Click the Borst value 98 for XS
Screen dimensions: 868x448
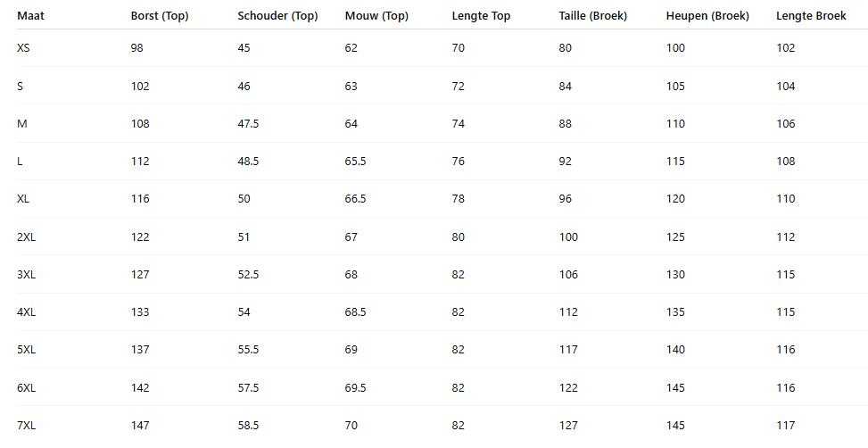point(137,48)
